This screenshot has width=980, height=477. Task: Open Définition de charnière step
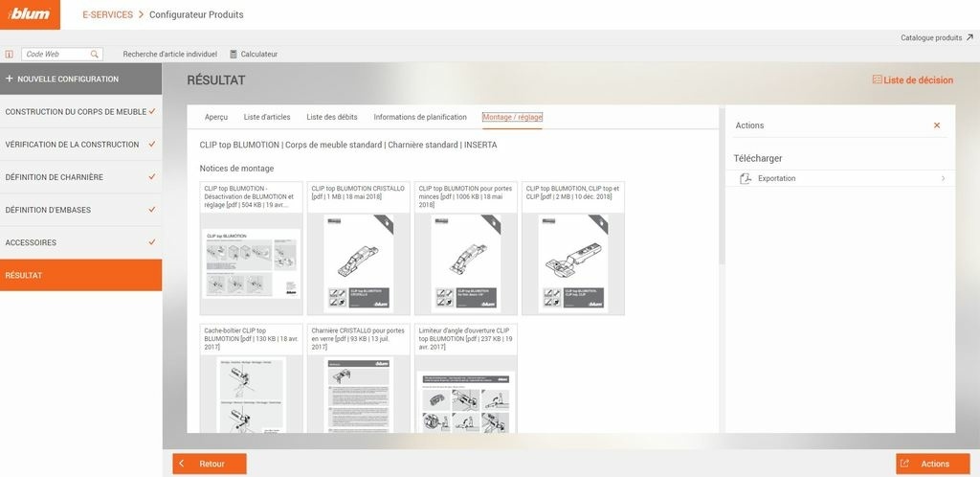click(80, 177)
